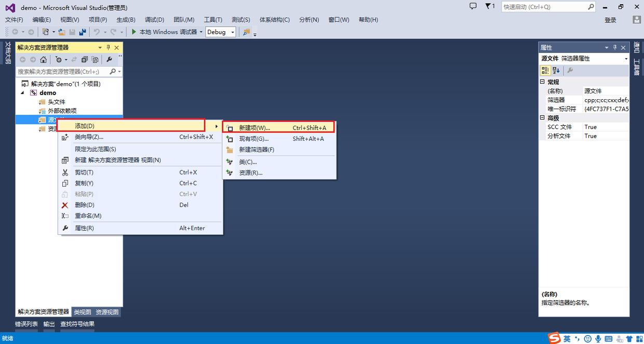Open the Debug configuration dropdown
This screenshot has width=644, height=344.
pyautogui.click(x=232, y=32)
